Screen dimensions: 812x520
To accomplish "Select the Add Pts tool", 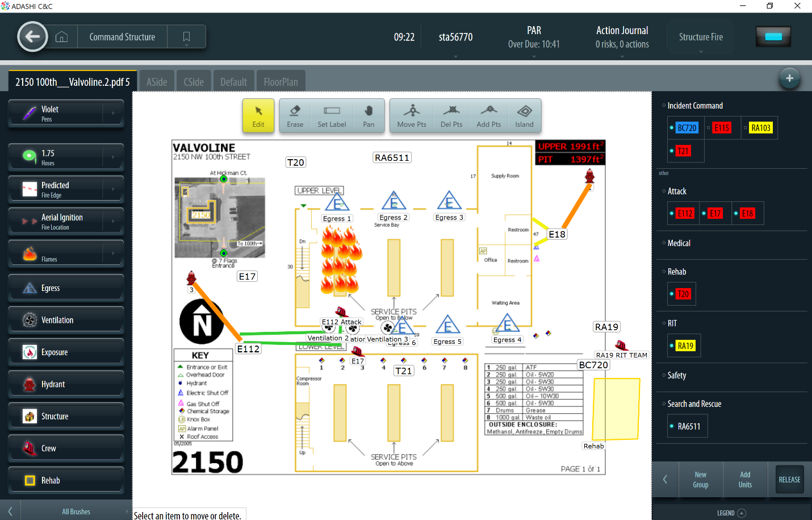I will click(489, 116).
